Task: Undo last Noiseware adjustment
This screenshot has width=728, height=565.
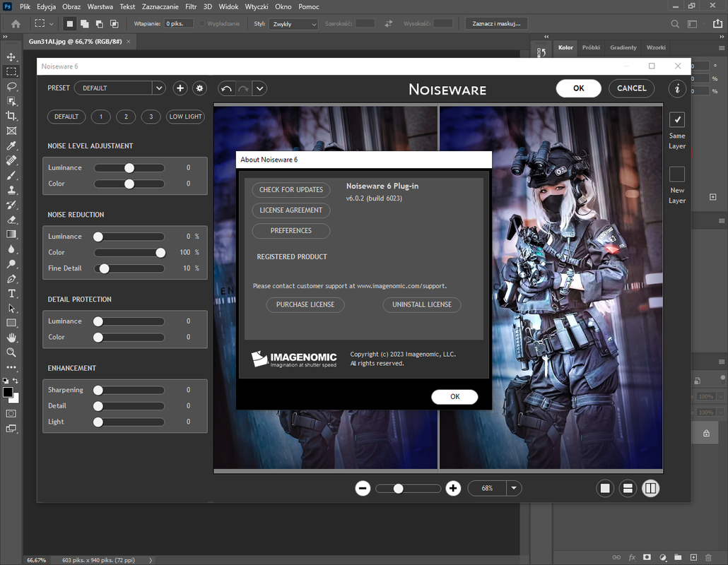Action: 227,88
